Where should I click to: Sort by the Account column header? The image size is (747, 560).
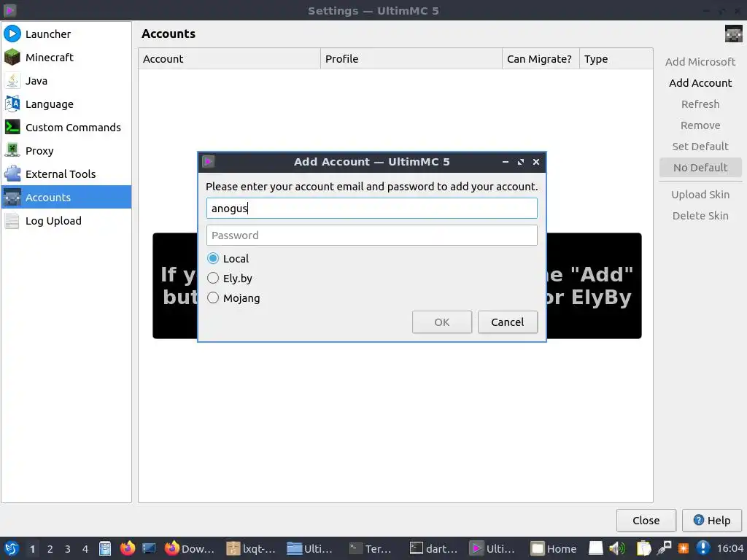[x=229, y=59]
